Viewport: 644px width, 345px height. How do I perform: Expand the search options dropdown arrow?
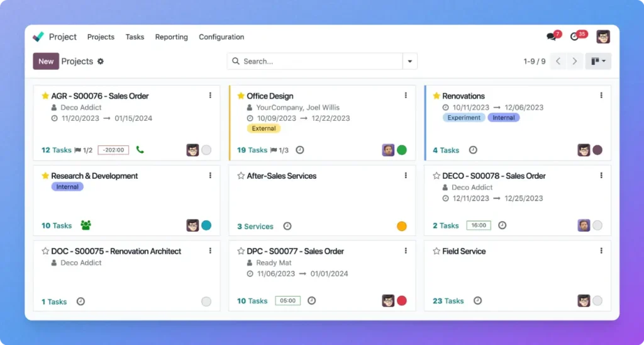410,61
